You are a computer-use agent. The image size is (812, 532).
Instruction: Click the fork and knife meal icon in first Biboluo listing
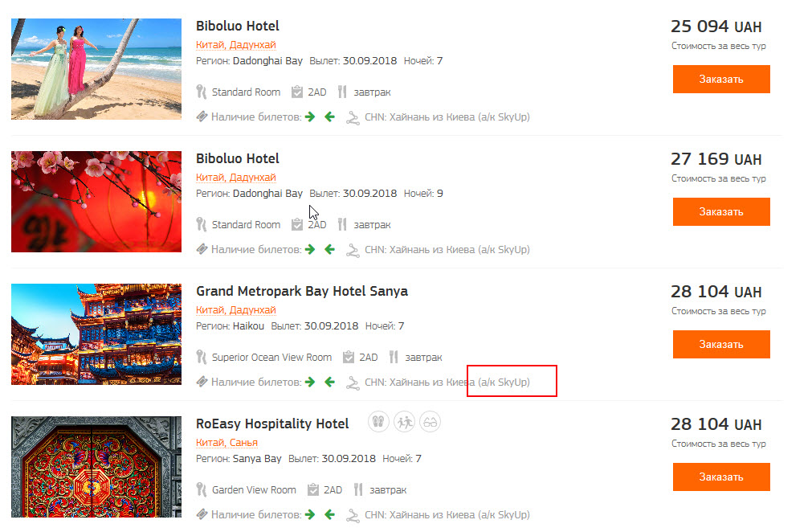click(x=342, y=92)
